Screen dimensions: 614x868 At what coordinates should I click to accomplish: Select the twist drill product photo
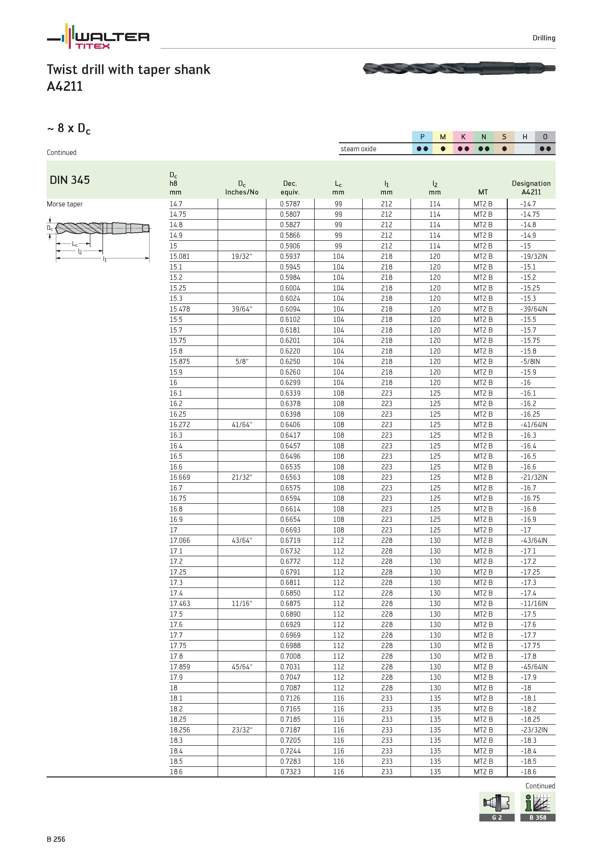click(459, 69)
